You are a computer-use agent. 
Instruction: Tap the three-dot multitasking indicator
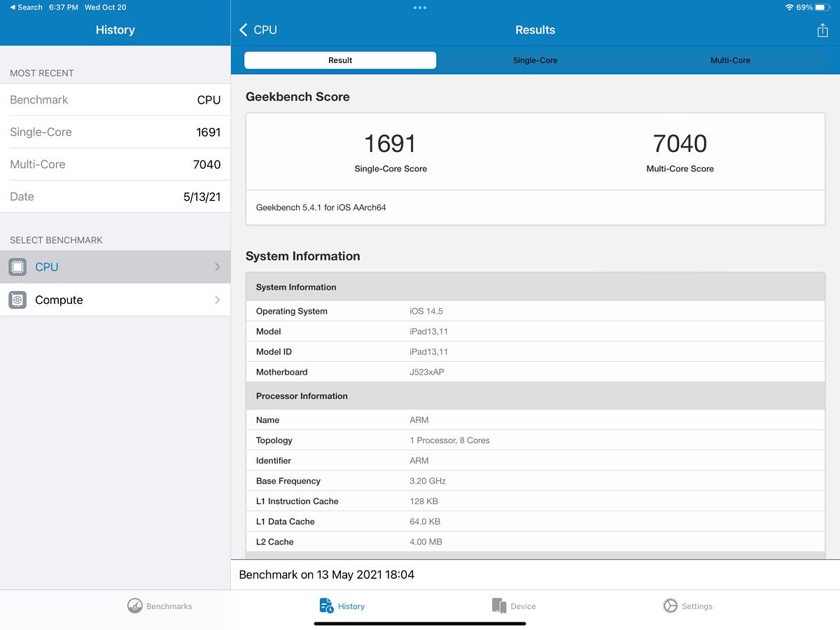[x=420, y=8]
